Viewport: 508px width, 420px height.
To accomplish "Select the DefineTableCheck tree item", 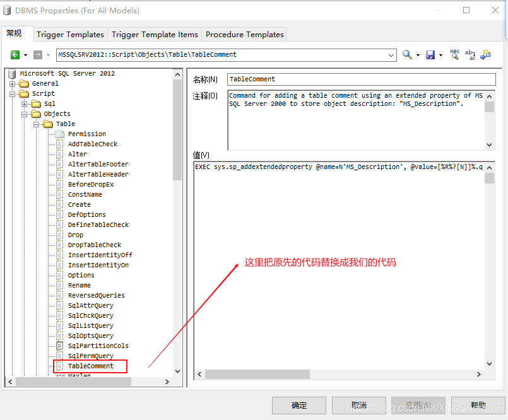I will click(x=98, y=225).
